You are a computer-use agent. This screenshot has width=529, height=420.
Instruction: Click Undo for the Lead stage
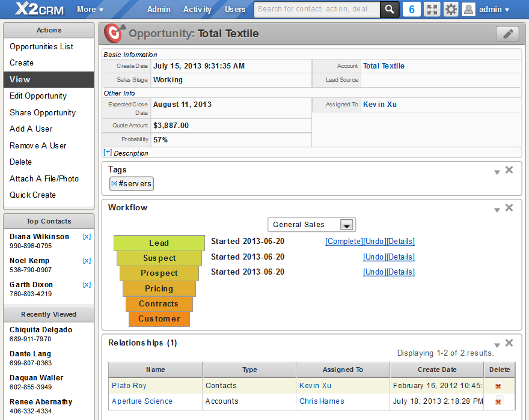pos(375,242)
